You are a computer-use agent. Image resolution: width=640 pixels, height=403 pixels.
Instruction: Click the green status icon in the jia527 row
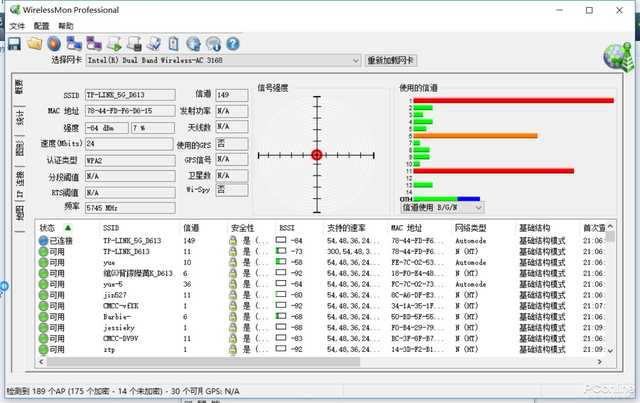coord(43,295)
